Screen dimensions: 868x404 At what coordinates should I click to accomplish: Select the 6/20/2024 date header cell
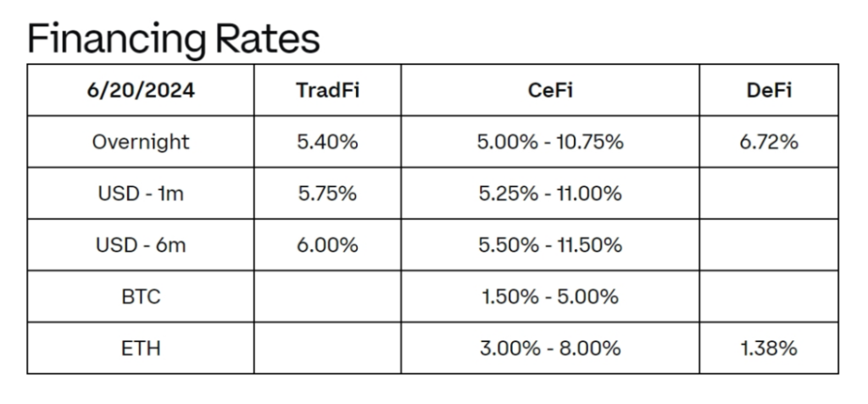[x=141, y=91]
